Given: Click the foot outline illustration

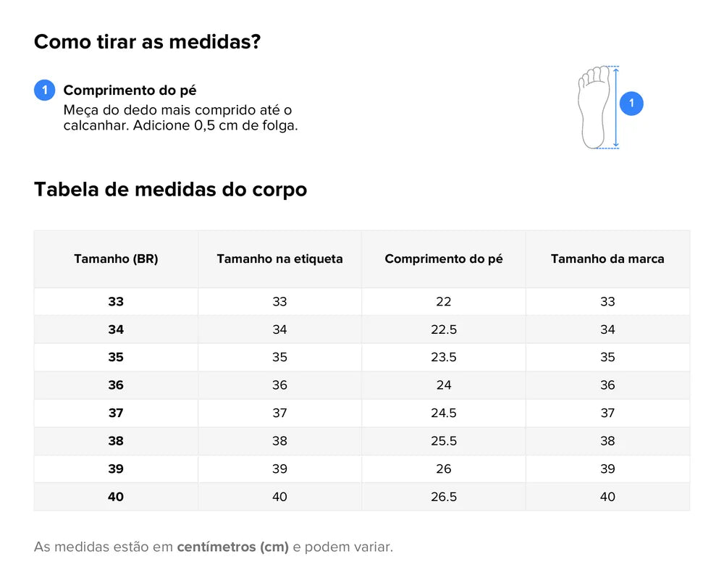Looking at the screenshot, I should (x=594, y=106).
